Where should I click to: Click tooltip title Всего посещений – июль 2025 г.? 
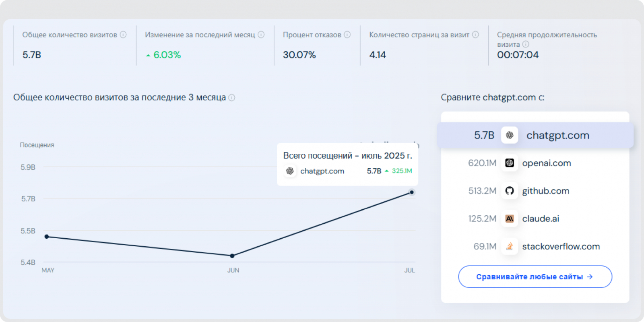pyautogui.click(x=348, y=156)
